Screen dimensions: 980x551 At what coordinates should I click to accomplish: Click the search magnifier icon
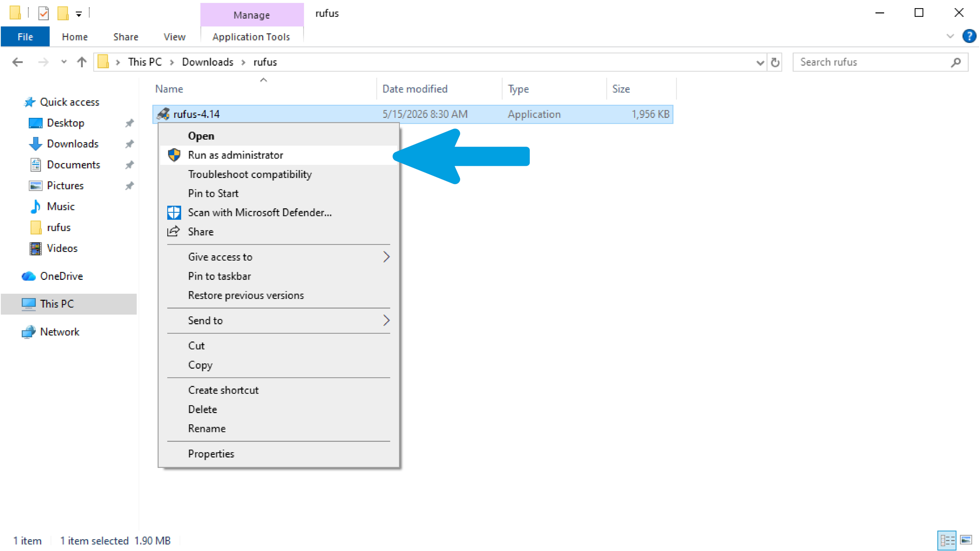tap(956, 62)
